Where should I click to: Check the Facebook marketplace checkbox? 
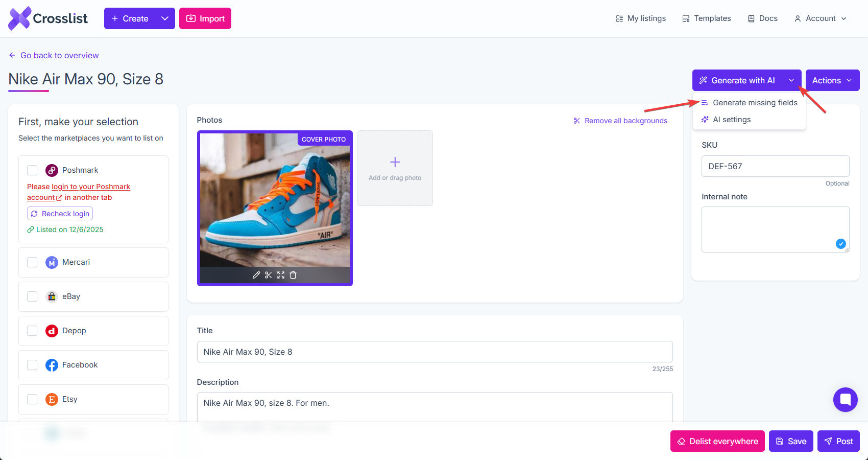[x=32, y=365]
